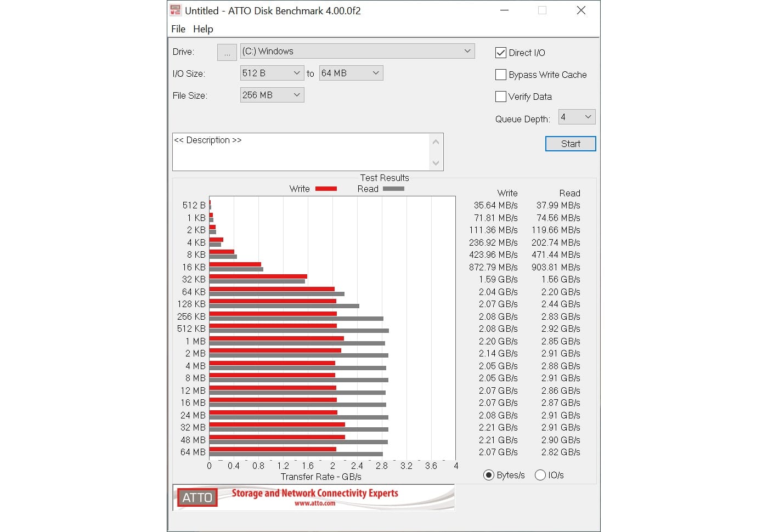Viewport: 768px width, 532px height.
Task: Click the 32 KB write value 1.59 GB/s
Action: pyautogui.click(x=498, y=279)
